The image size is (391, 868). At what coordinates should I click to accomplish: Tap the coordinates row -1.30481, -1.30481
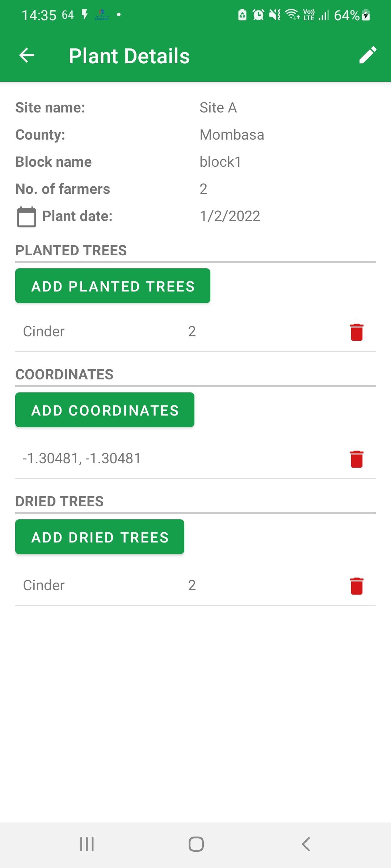pyautogui.click(x=195, y=459)
